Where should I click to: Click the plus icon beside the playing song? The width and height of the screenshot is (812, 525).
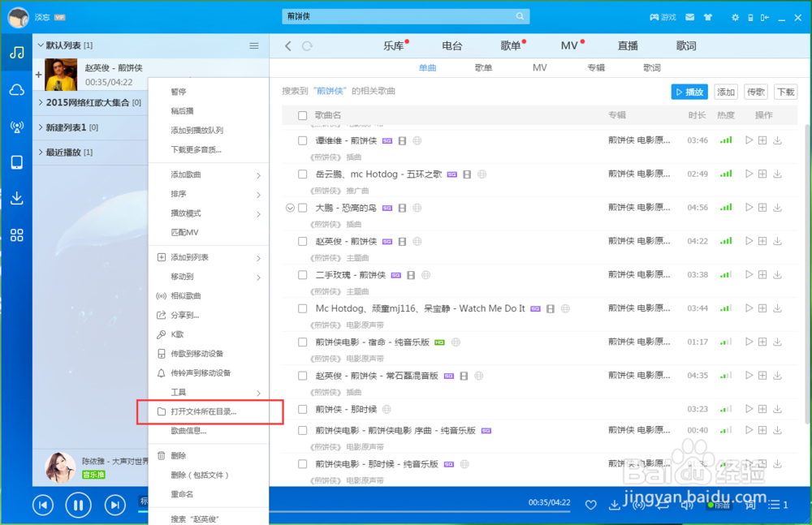pos(38,75)
